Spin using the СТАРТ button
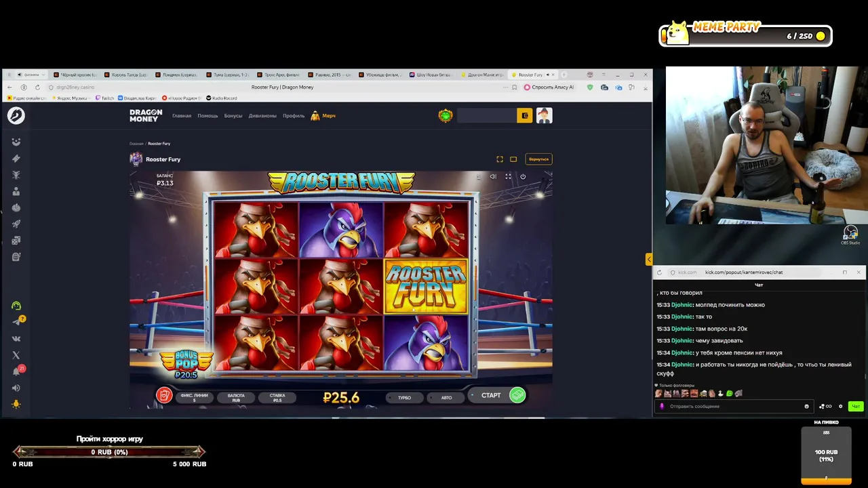Screen dimensions: 868x488 [498, 395]
